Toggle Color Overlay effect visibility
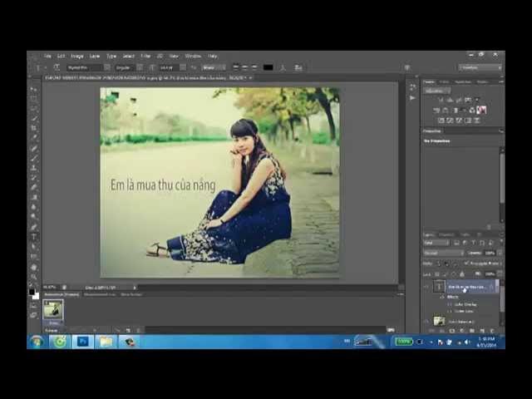The height and width of the screenshot is (399, 532). click(x=449, y=304)
